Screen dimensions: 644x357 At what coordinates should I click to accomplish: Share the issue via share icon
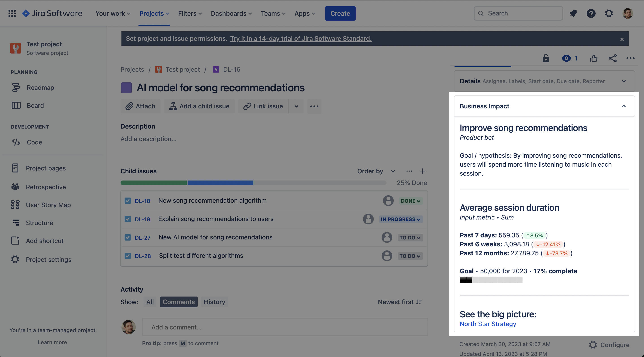[612, 58]
